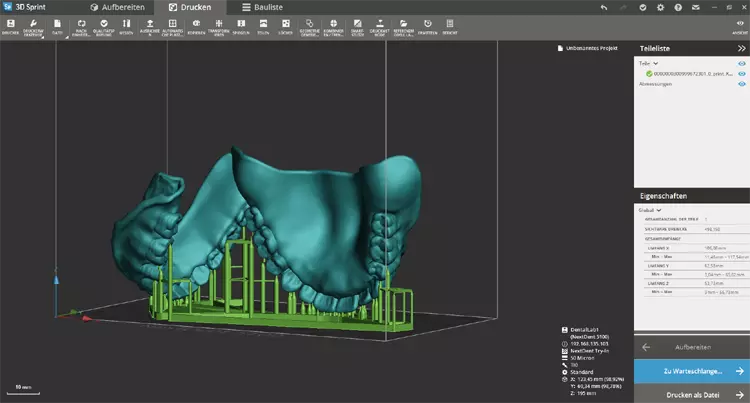This screenshot has width=750, height=403.
Task: Click the blue Z axis arrow
Action: (56, 280)
